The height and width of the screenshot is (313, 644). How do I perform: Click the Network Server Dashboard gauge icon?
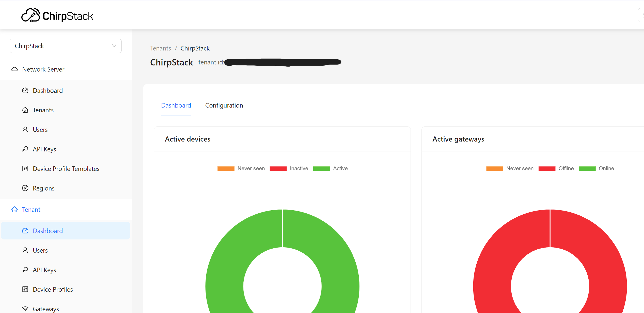tap(25, 91)
